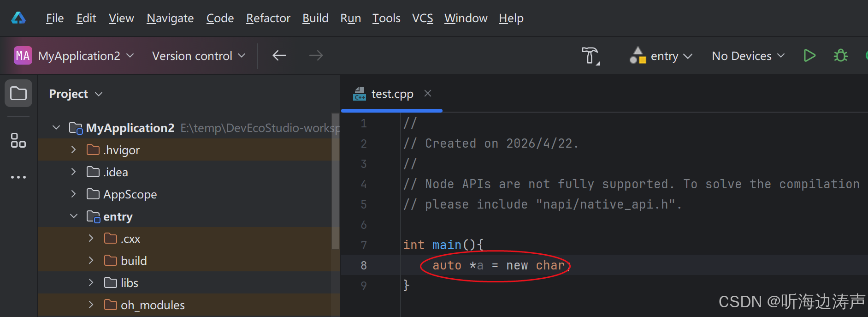Viewport: 868px width, 317px height.
Task: Open the Help menu
Action: 511,18
